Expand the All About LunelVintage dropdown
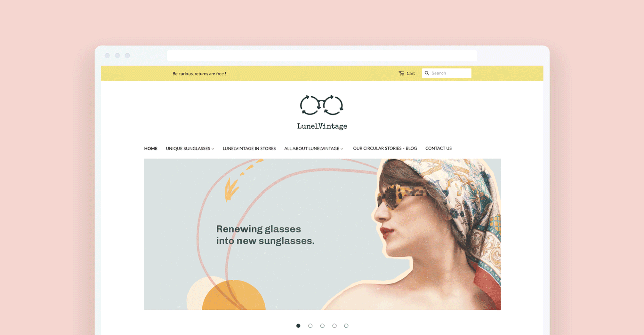 [314, 148]
